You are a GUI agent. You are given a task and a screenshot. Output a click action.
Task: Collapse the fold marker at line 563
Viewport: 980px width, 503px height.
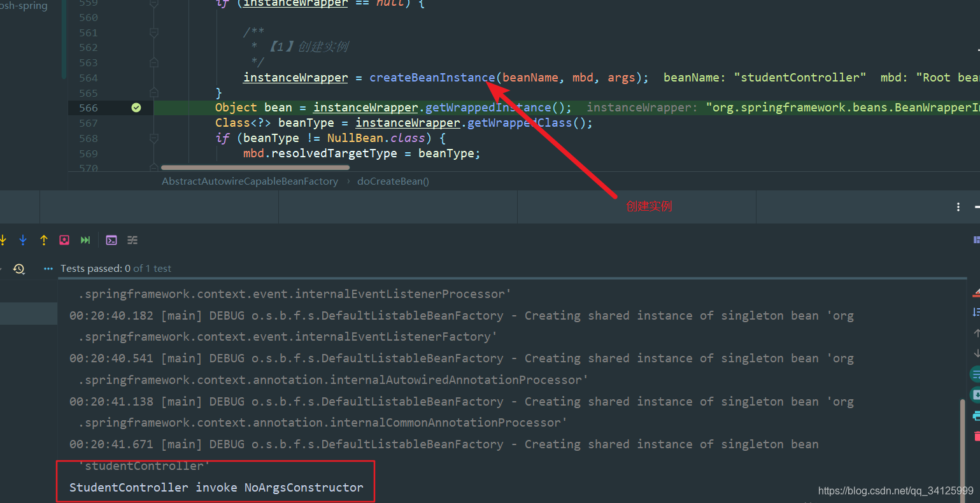click(153, 62)
